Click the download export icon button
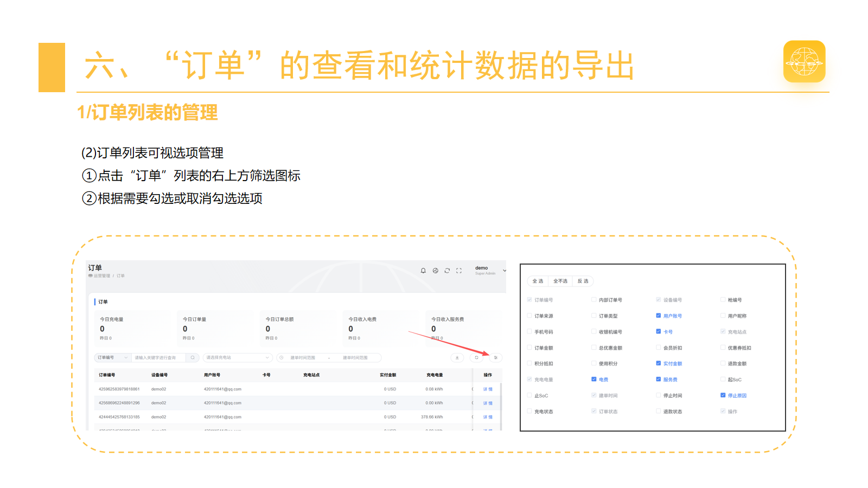The height and width of the screenshot is (488, 868). (457, 358)
